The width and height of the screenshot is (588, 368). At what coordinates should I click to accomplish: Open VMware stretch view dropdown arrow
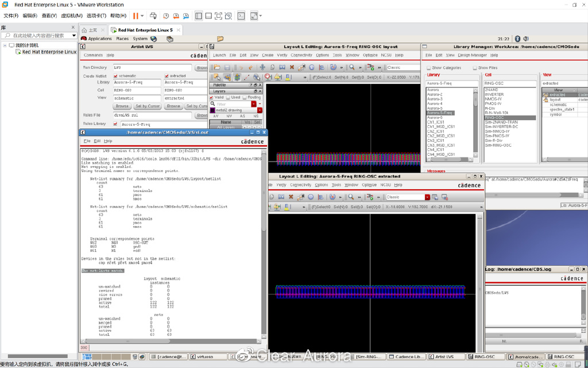click(x=261, y=16)
